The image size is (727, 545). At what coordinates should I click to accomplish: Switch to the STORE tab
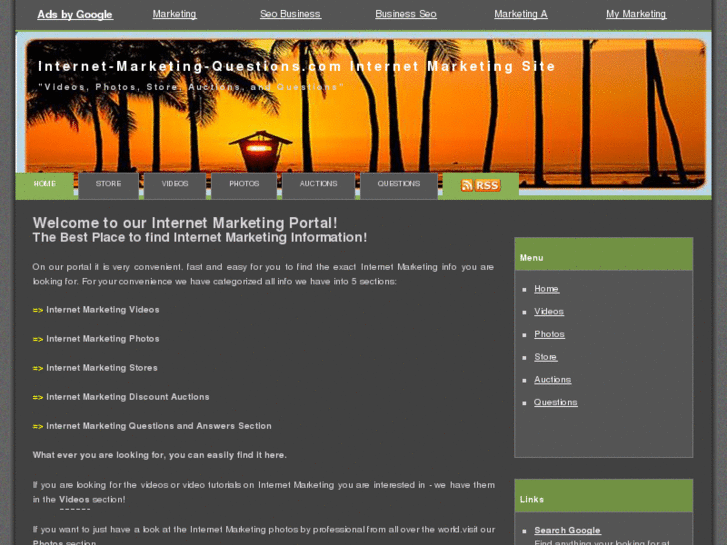(x=108, y=186)
